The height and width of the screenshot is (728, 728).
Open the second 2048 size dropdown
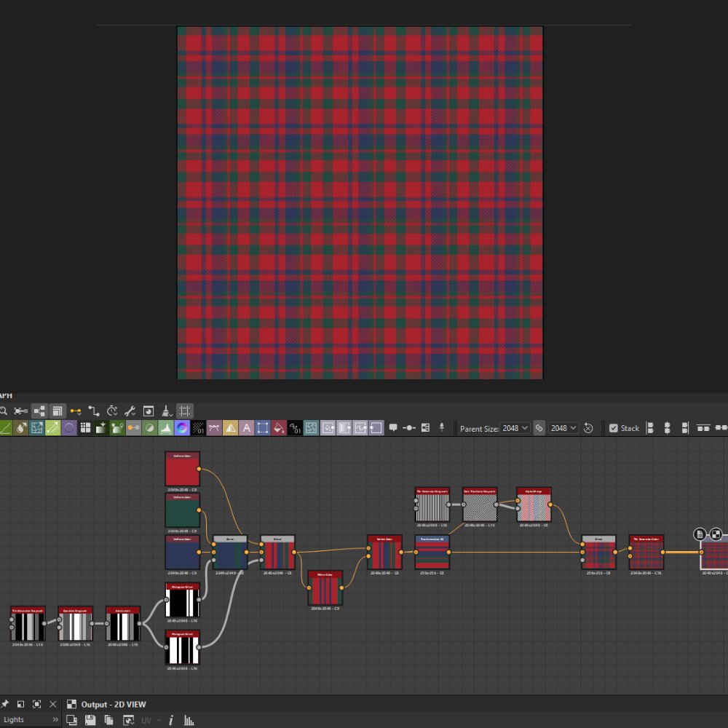coord(563,428)
